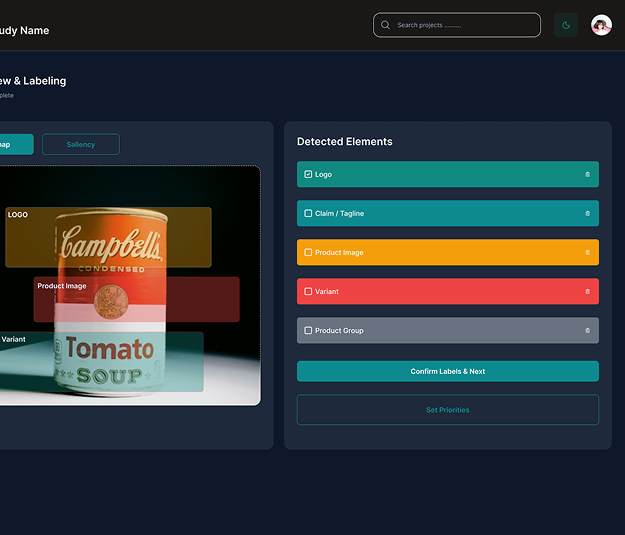Delete the Logo element via trash icon

587,174
